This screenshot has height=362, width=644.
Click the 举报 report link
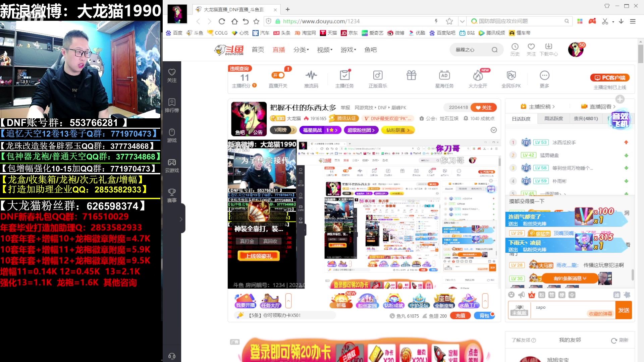point(345,108)
